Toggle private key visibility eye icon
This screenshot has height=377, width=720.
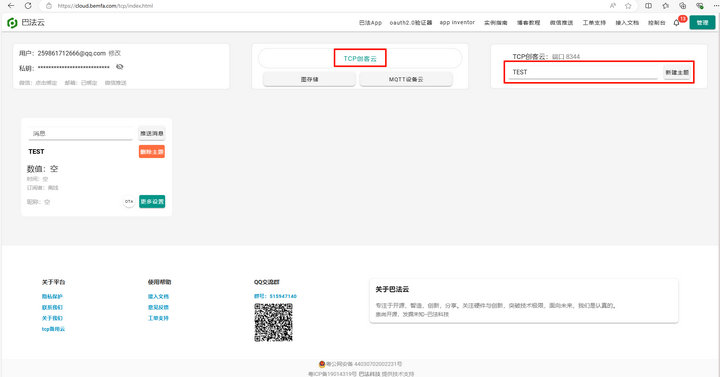pyautogui.click(x=120, y=67)
